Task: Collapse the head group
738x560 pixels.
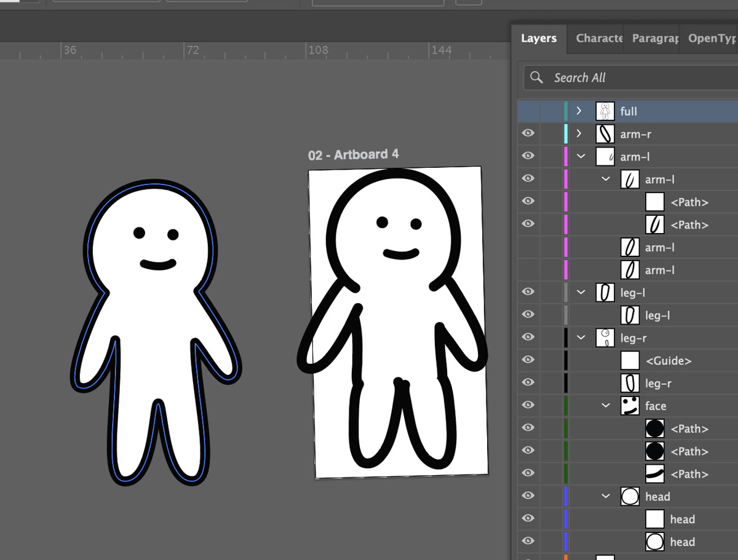Action: click(606, 497)
